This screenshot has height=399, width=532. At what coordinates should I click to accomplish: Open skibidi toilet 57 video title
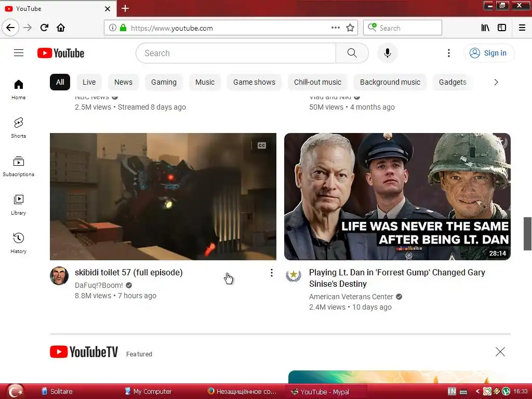(129, 272)
